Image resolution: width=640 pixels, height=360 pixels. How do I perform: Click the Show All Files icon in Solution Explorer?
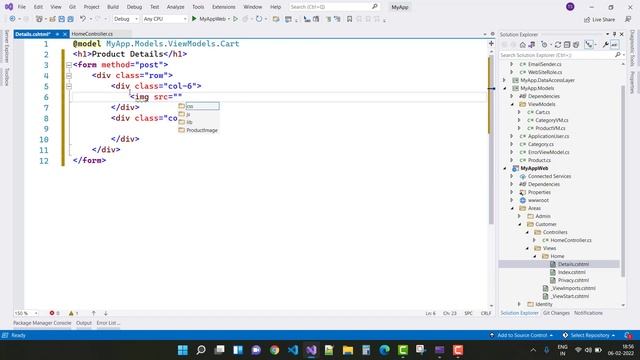click(x=576, y=44)
